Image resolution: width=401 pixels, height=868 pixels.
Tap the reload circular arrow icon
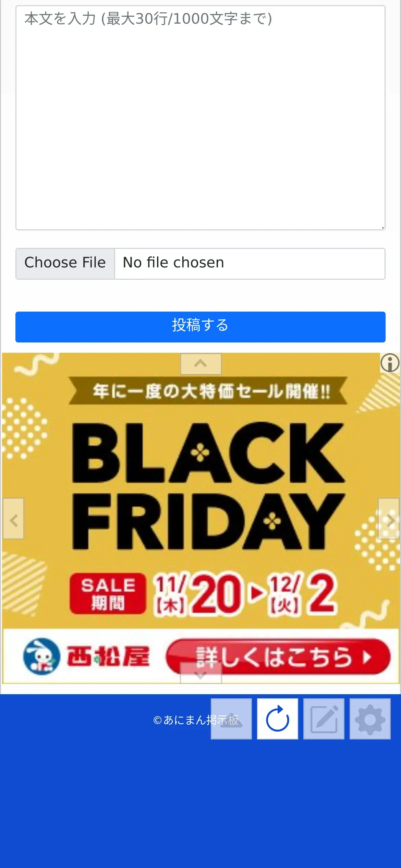(x=278, y=719)
